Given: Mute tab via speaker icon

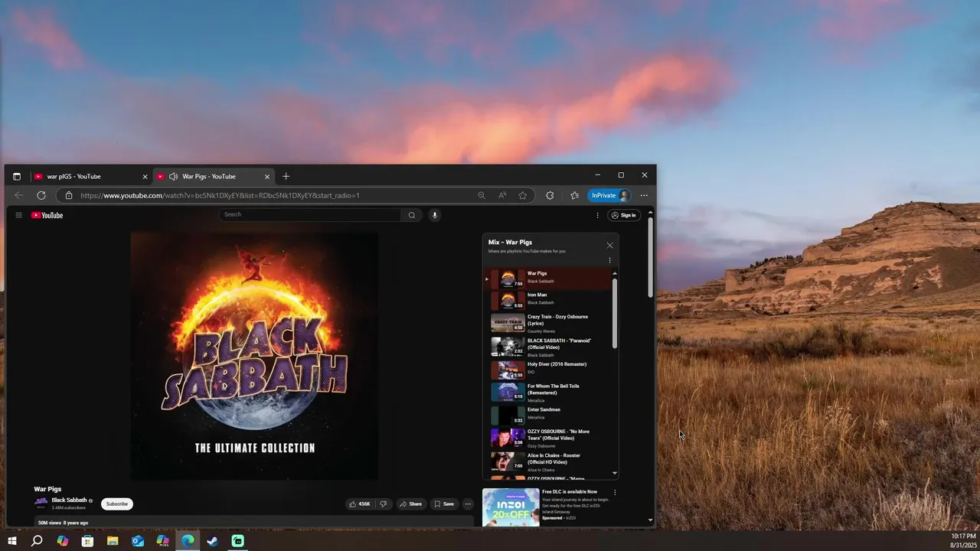Looking at the screenshot, I should click(173, 177).
